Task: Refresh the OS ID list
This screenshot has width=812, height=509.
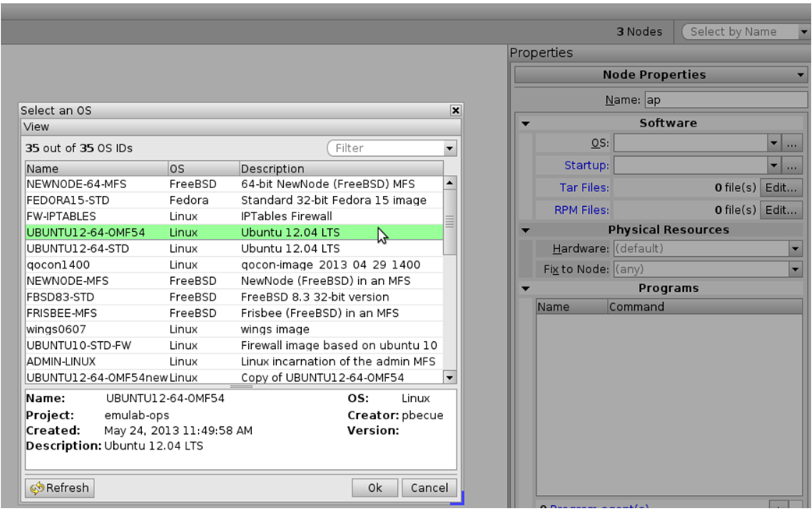Action: coord(59,488)
